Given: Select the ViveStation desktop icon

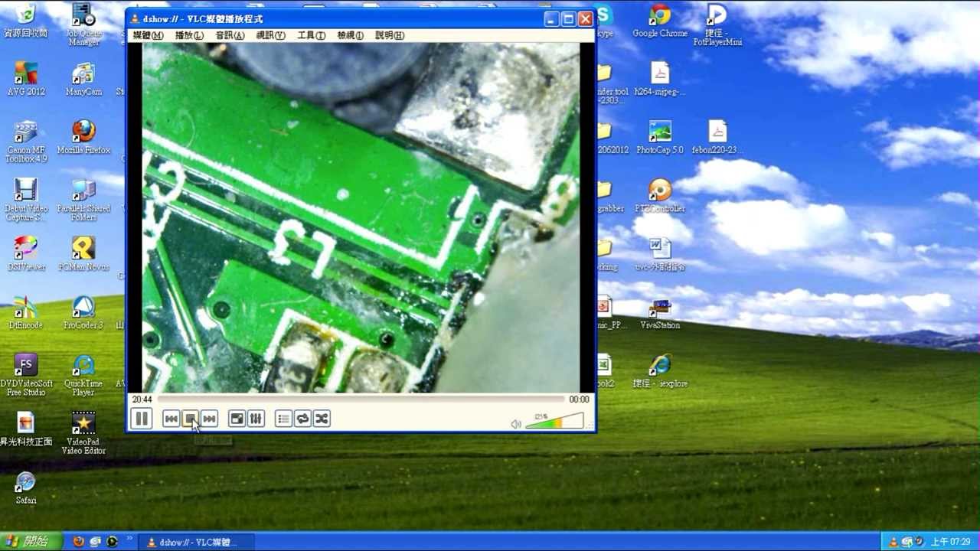Looking at the screenshot, I should coord(660,313).
